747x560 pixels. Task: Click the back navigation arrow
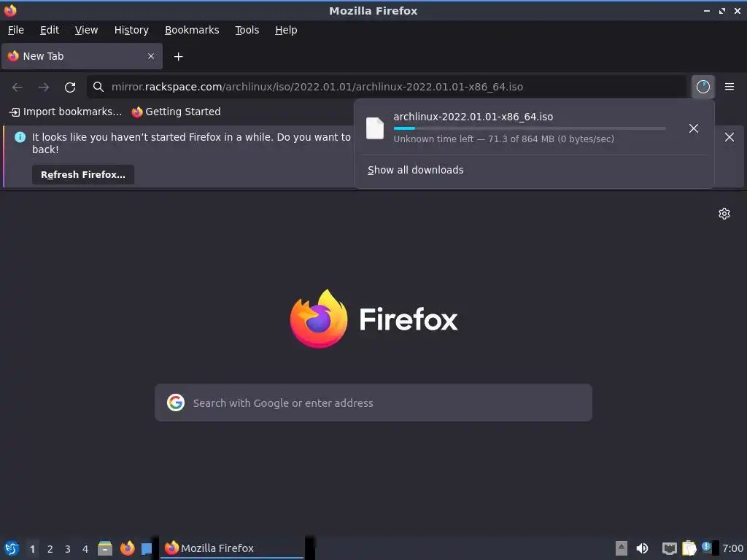18,87
